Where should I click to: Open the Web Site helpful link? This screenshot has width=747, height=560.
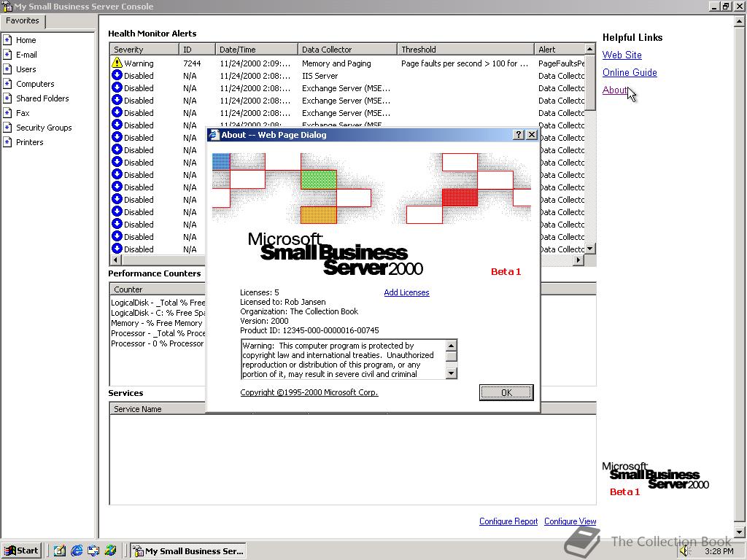point(622,55)
